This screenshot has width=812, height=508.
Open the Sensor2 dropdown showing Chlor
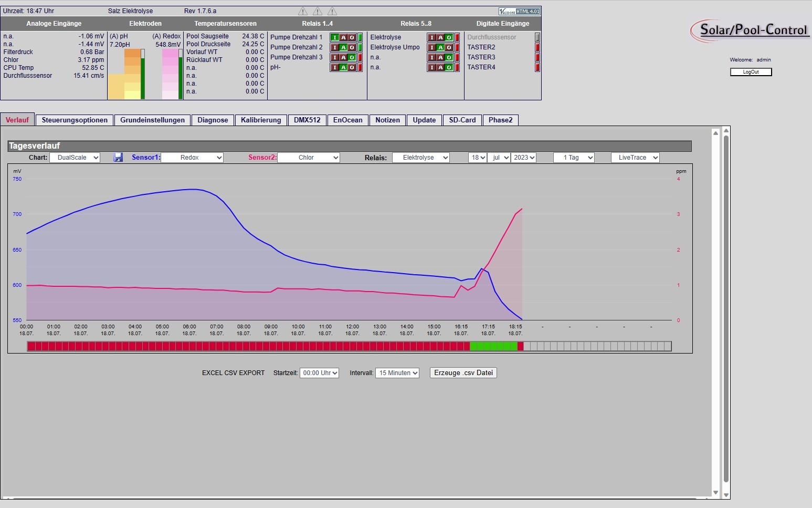(309, 158)
